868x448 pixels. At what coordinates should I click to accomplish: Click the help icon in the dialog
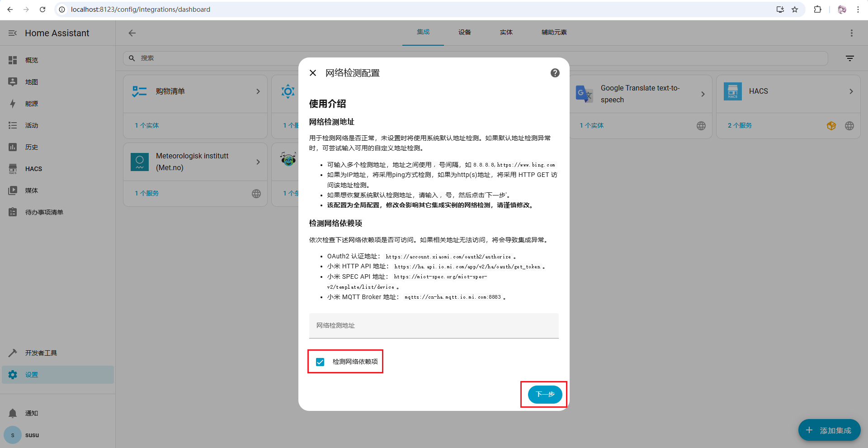(x=555, y=73)
